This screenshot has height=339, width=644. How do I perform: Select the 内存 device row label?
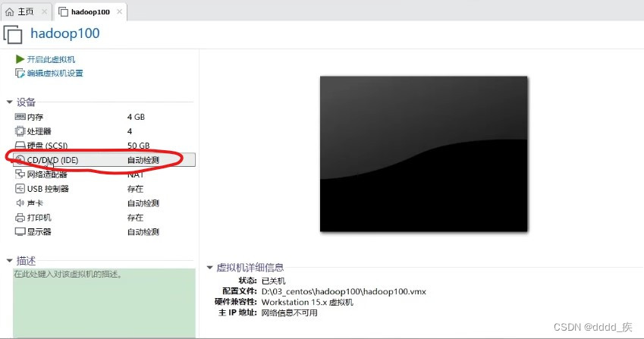click(x=35, y=117)
